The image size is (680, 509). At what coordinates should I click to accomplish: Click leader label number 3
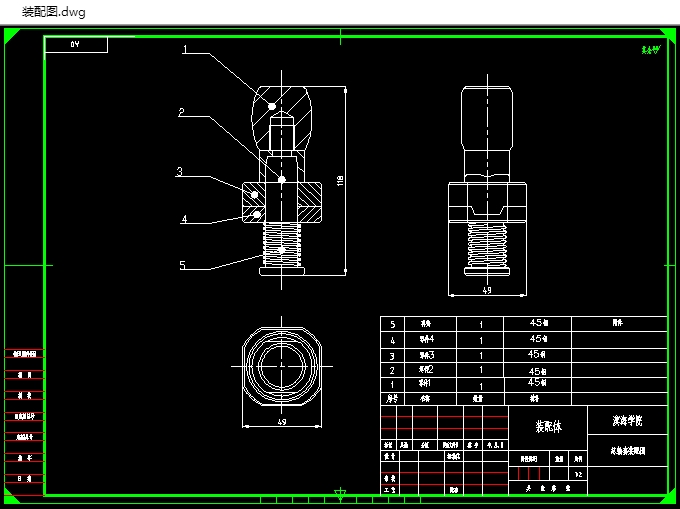pyautogui.click(x=179, y=172)
